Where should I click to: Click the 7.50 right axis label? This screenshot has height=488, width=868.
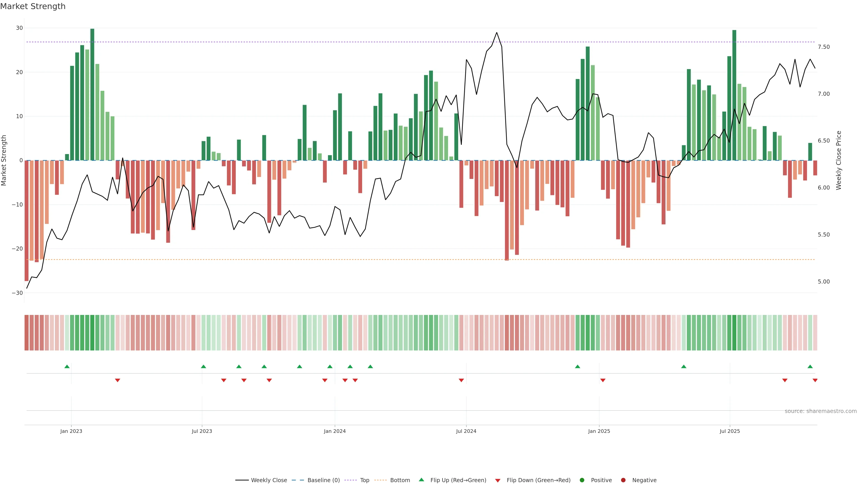coord(823,47)
